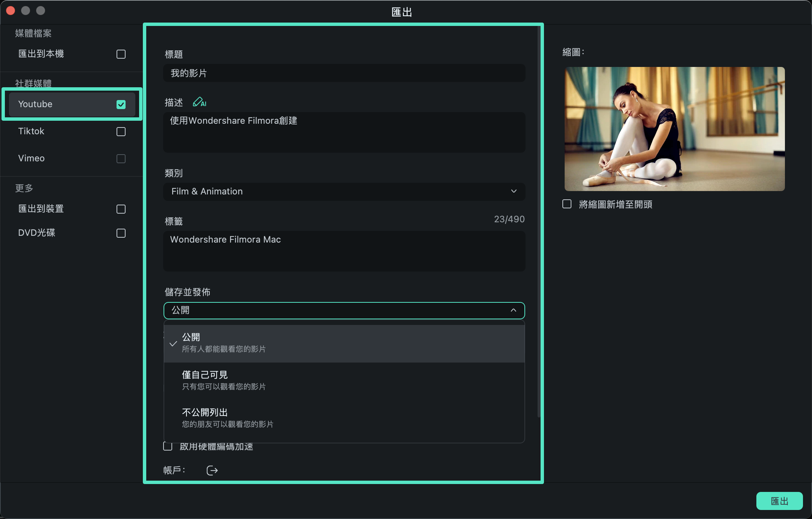Select 僅自己可見 privacy option
This screenshot has width=812, height=519.
tap(344, 381)
